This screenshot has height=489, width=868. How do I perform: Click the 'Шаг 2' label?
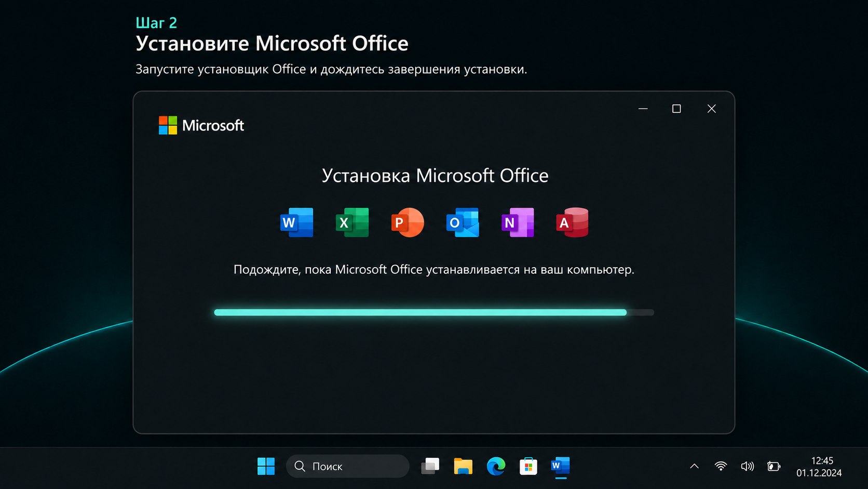[x=156, y=23]
